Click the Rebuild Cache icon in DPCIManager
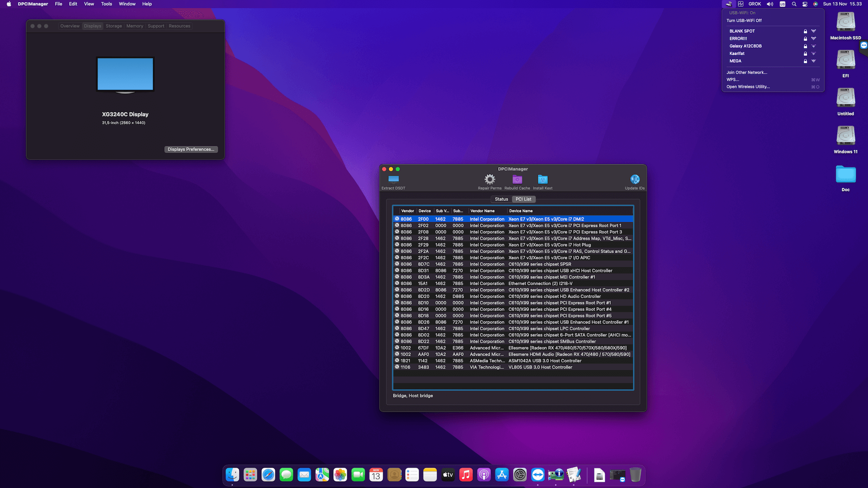The height and width of the screenshot is (488, 868). point(517,179)
